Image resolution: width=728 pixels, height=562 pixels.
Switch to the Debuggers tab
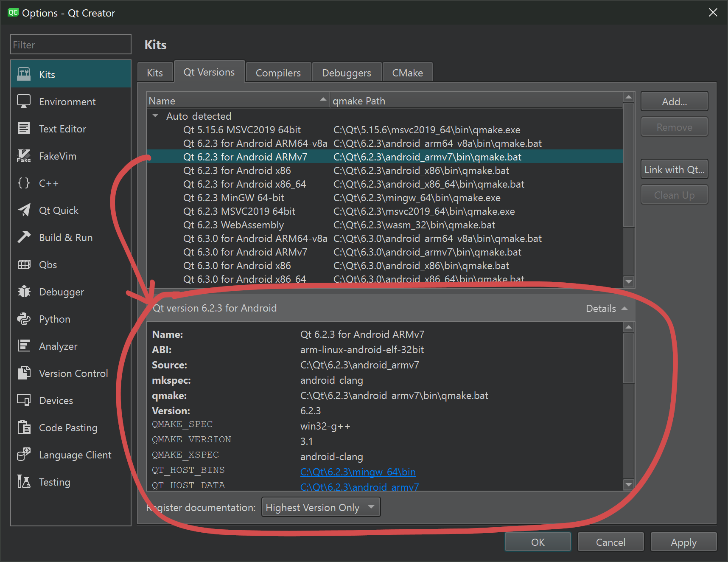click(x=347, y=73)
